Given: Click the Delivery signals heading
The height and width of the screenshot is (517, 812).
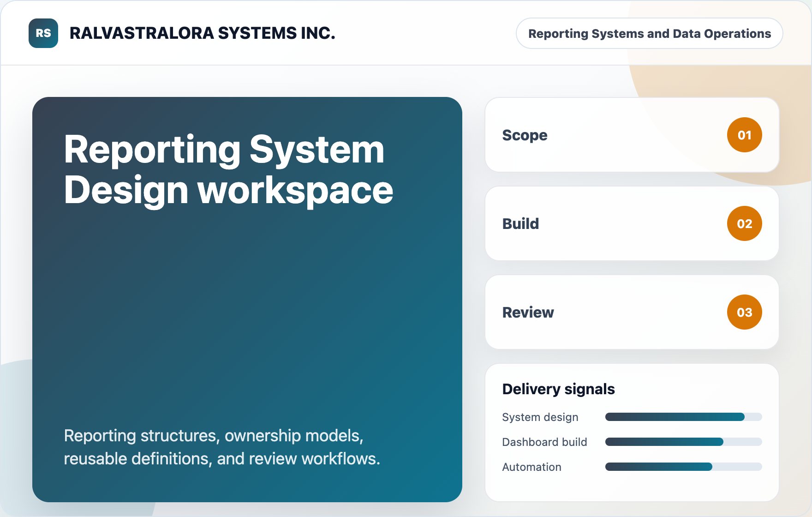Looking at the screenshot, I should pos(558,389).
